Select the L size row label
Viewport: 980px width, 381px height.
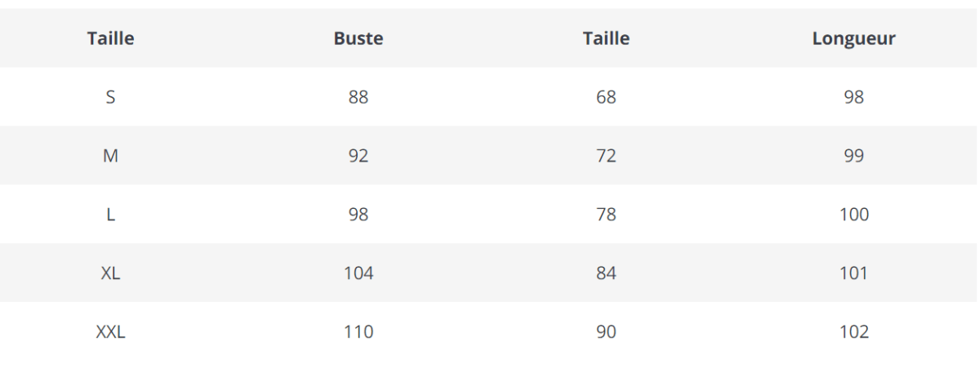coord(110,215)
